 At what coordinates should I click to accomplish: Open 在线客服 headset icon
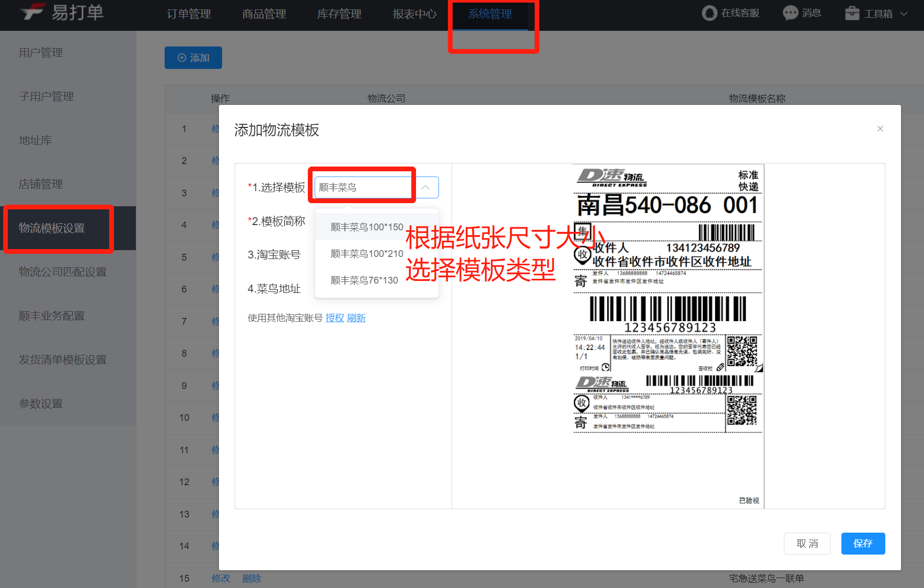coord(709,13)
